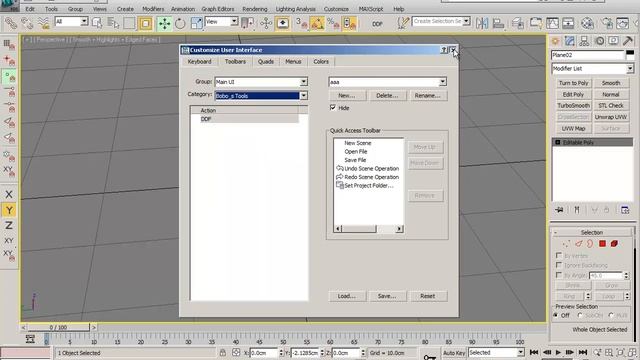The image size is (640, 360).
Task: Select Polygon sub-object level icon
Action: click(x=602, y=244)
